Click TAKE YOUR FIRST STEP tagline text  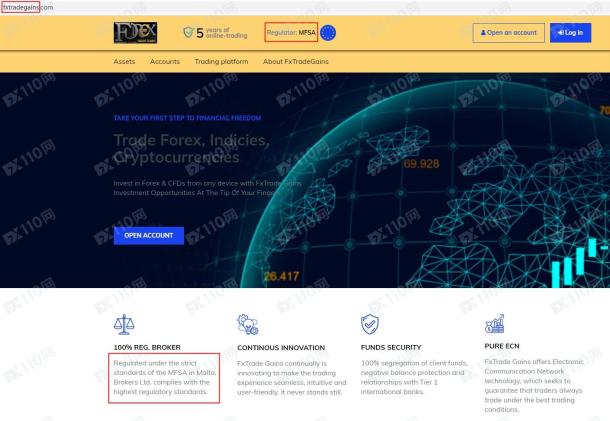click(x=187, y=118)
